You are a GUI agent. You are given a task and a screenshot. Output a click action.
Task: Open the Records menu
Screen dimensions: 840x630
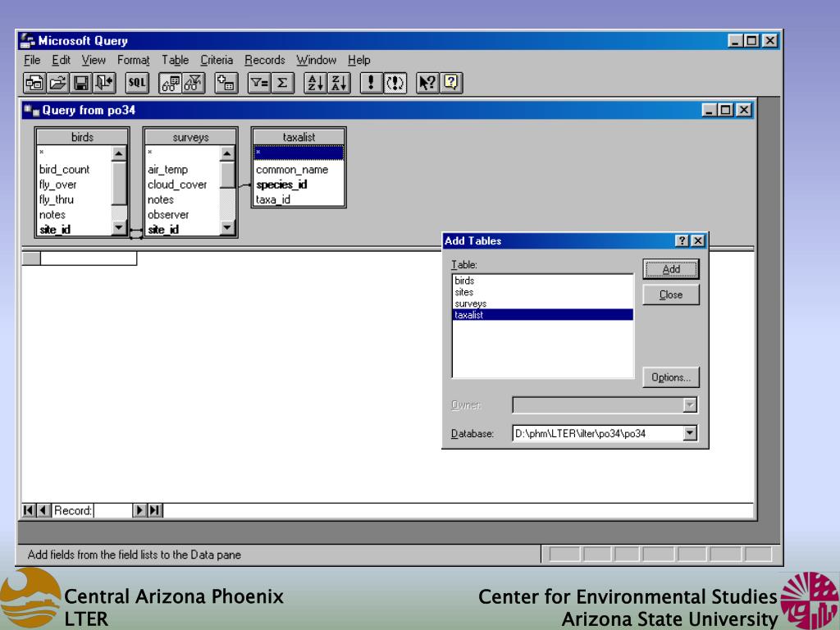point(265,60)
